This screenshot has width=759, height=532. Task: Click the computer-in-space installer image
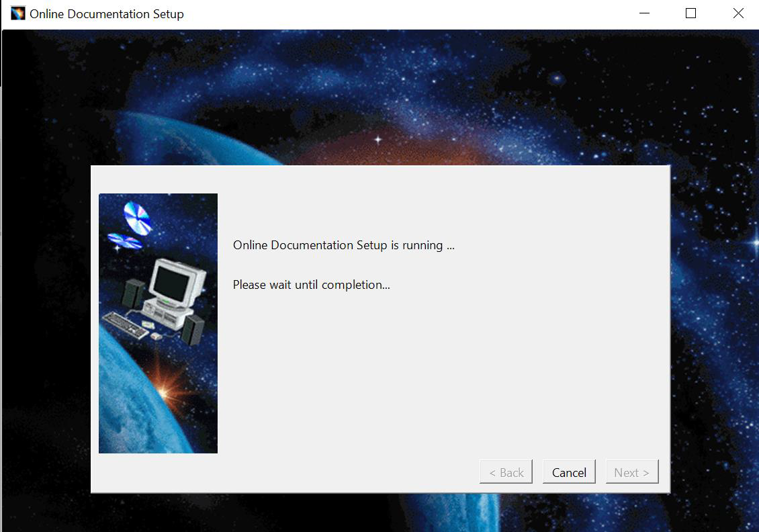click(x=159, y=323)
